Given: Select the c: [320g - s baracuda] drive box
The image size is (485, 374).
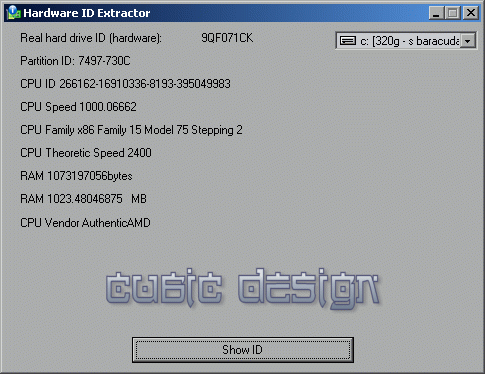Looking at the screenshot, I should pos(406,41).
